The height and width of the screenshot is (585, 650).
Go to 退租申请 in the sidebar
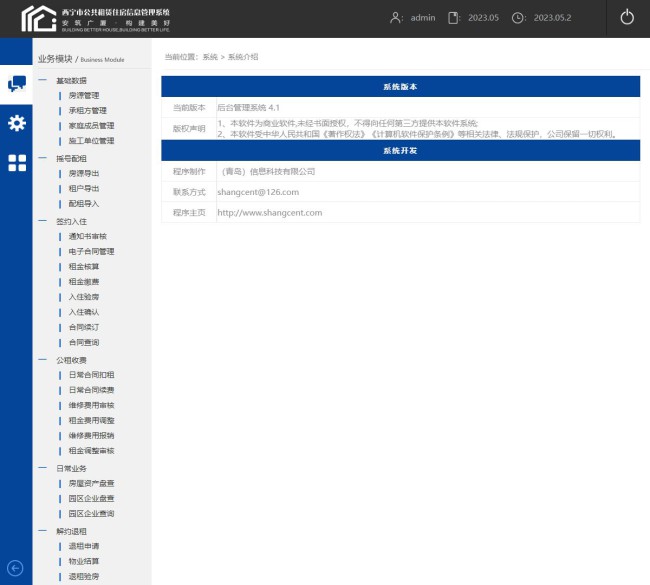click(83, 546)
